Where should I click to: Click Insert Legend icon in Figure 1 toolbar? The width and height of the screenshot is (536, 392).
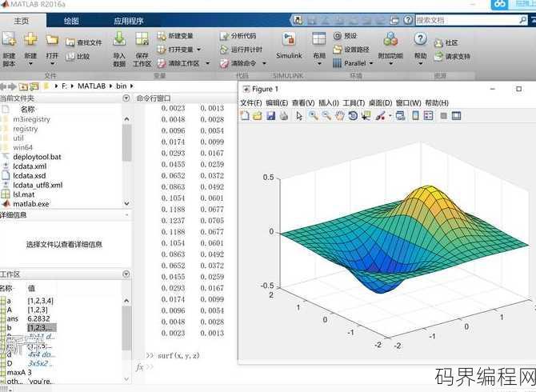coord(428,116)
